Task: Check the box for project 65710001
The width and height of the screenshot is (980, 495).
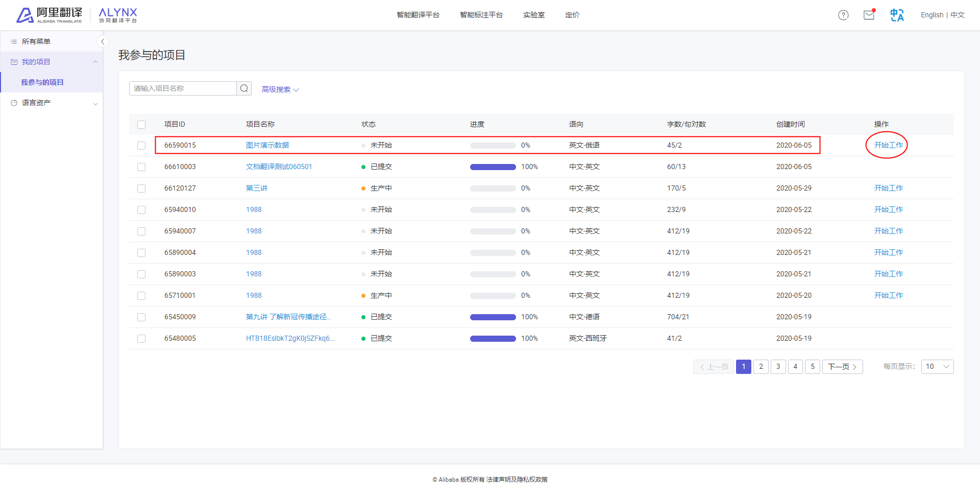Action: click(141, 296)
